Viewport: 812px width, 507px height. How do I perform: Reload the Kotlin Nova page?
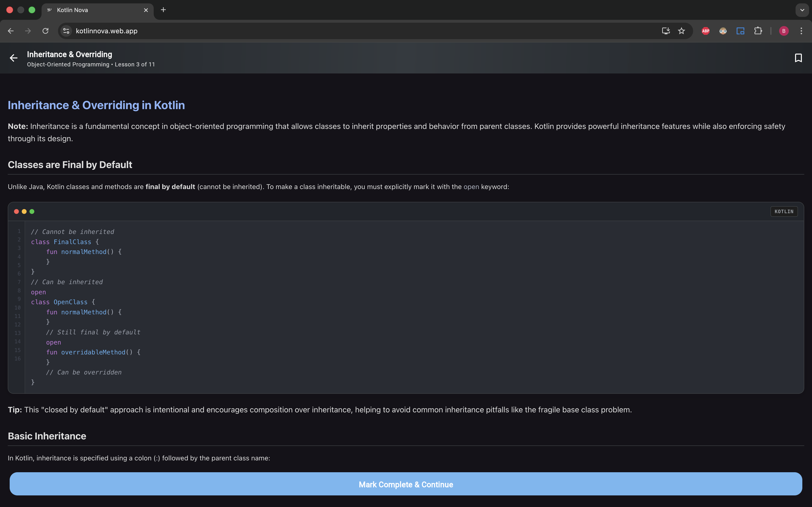coord(46,30)
